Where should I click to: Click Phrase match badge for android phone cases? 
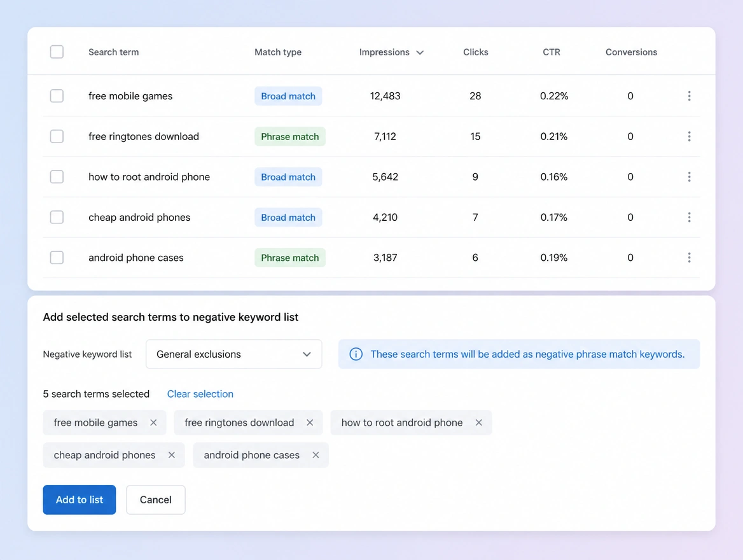pos(290,258)
